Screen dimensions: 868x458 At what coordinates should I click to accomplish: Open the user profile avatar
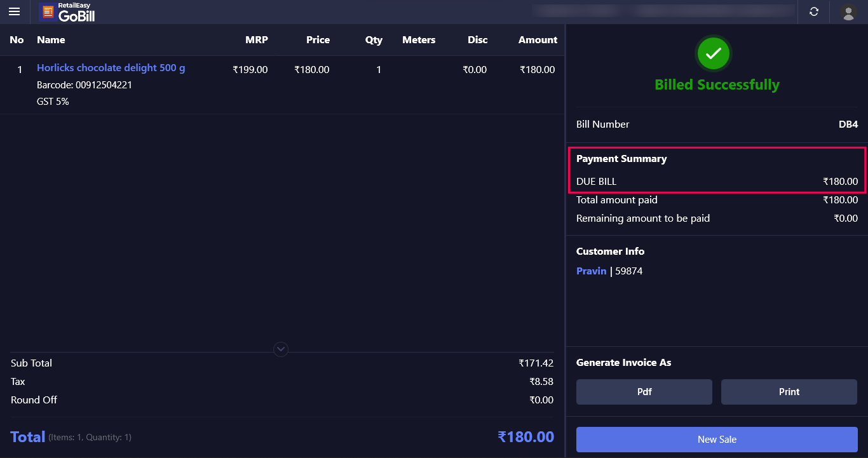[848, 12]
